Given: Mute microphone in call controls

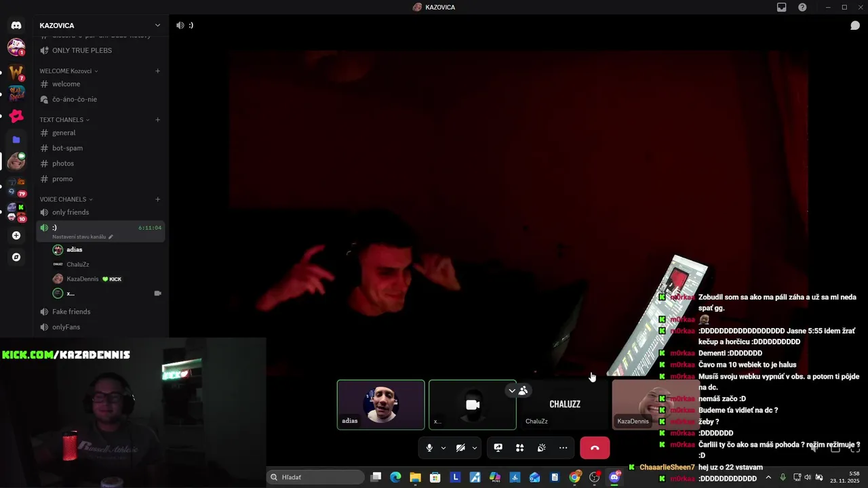Looking at the screenshot, I should pos(429,448).
